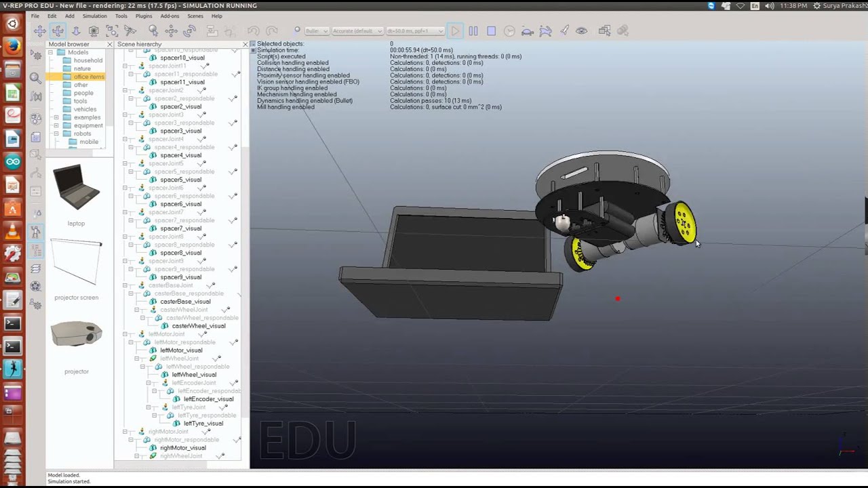Image resolution: width=868 pixels, height=488 pixels.
Task: Expand the examples folder in Model browser
Action: [56, 117]
